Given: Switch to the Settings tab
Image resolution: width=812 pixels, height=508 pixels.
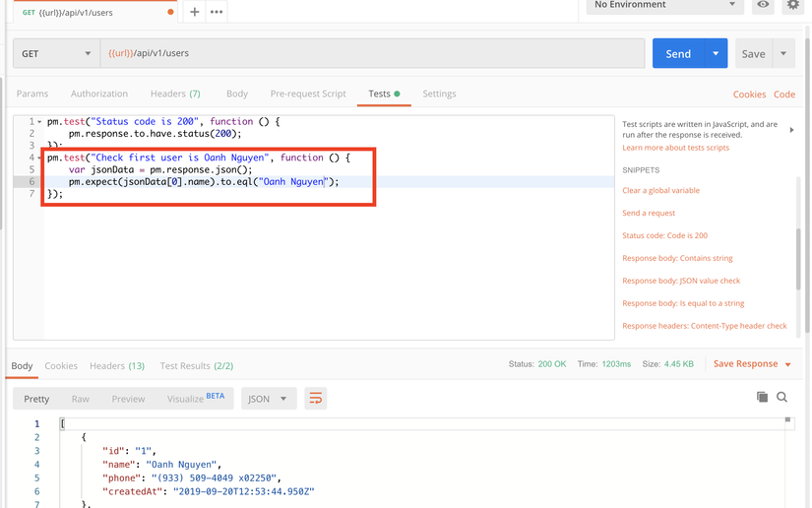Looking at the screenshot, I should 439,94.
